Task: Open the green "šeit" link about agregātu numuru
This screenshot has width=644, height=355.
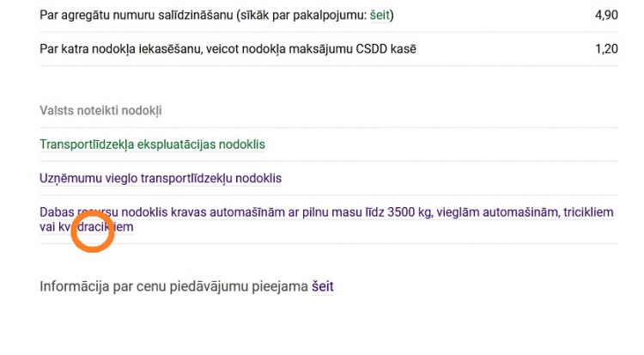Action: 380,15
